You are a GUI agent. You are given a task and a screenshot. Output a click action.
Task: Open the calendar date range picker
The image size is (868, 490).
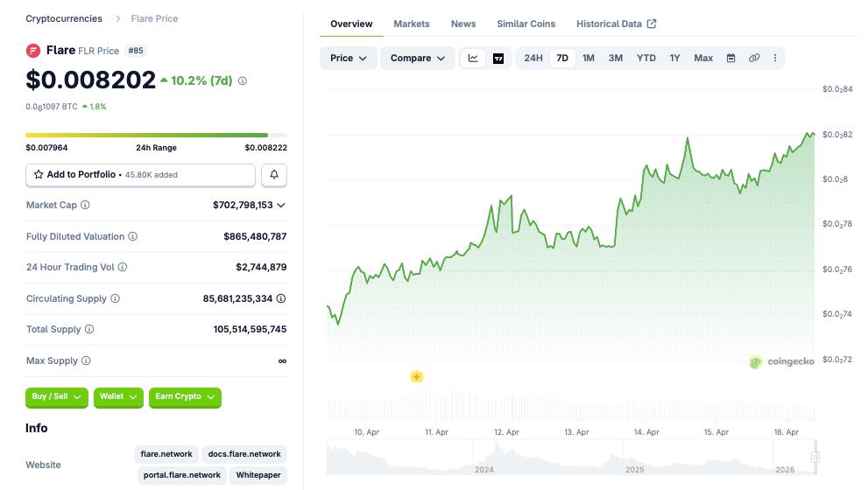[x=730, y=59]
